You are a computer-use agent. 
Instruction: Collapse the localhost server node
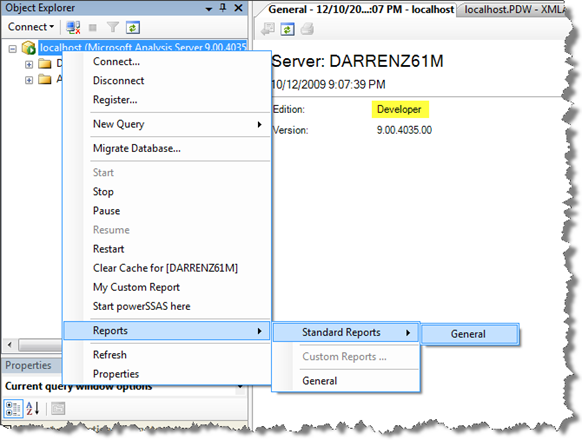pos(13,49)
